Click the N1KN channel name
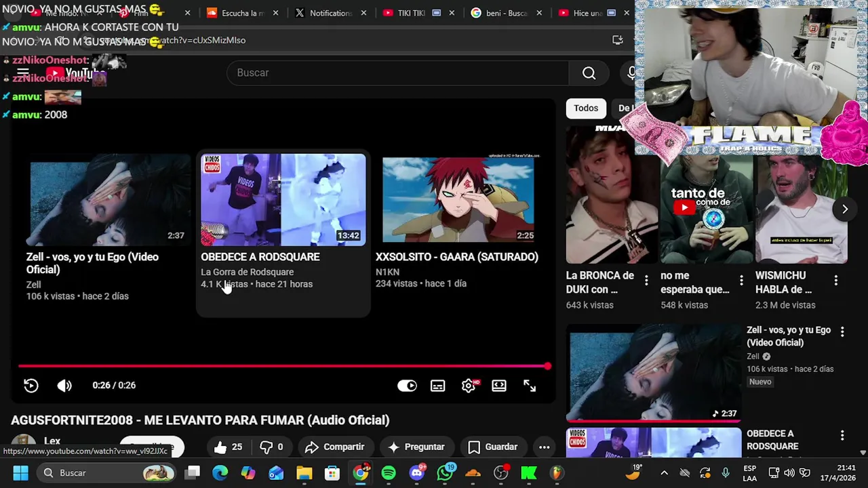The width and height of the screenshot is (868, 488). [387, 272]
